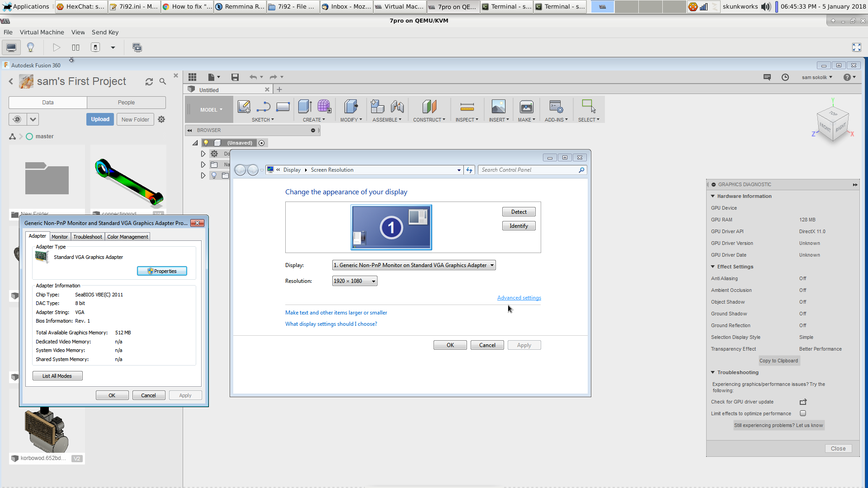Switch to the People tab

click(126, 103)
